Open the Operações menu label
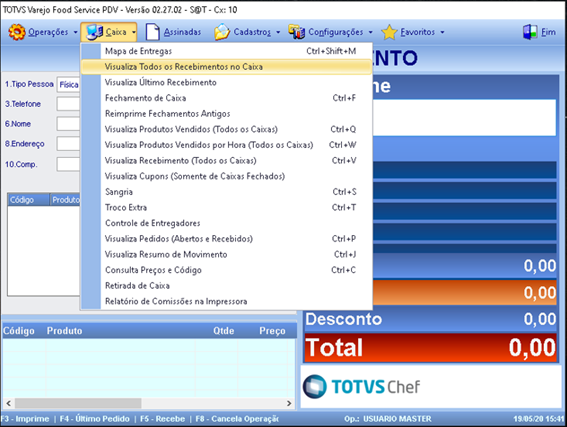This screenshot has height=427, width=567. coord(48,32)
